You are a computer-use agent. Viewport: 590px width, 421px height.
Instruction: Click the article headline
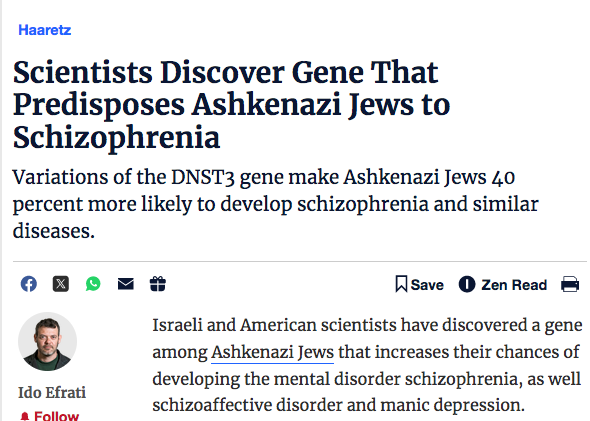point(231,105)
